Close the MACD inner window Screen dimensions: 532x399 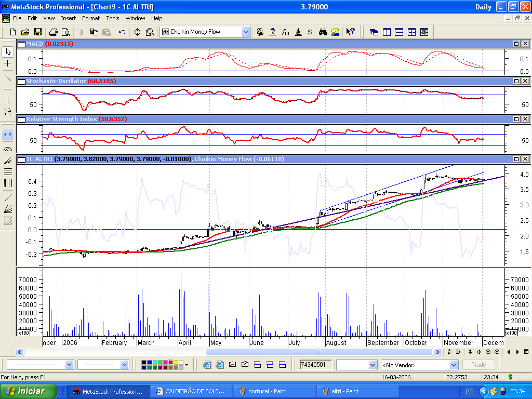point(525,44)
